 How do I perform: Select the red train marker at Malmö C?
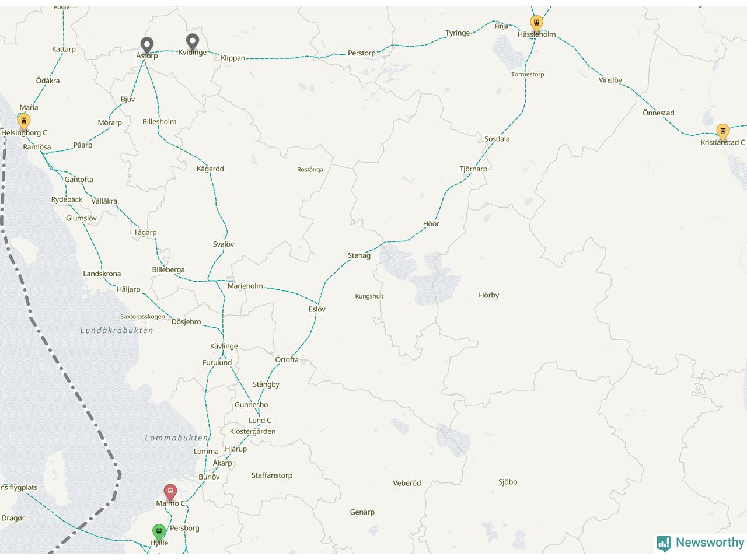pos(170,492)
